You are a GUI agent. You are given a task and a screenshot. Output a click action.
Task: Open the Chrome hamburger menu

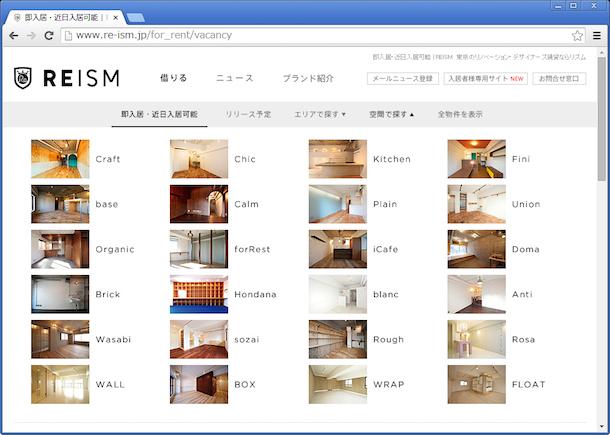597,36
